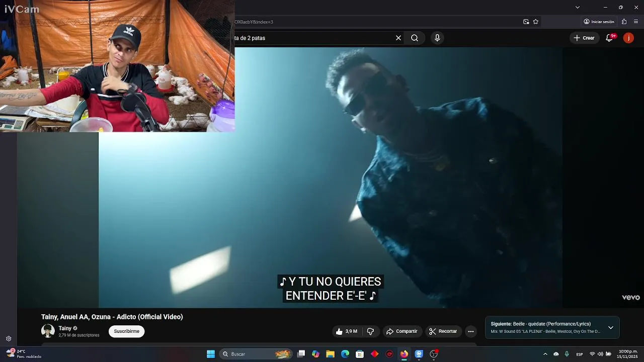Open OBS Studio taskbar icon
Viewport: 644px width, 362px height.
click(x=434, y=354)
